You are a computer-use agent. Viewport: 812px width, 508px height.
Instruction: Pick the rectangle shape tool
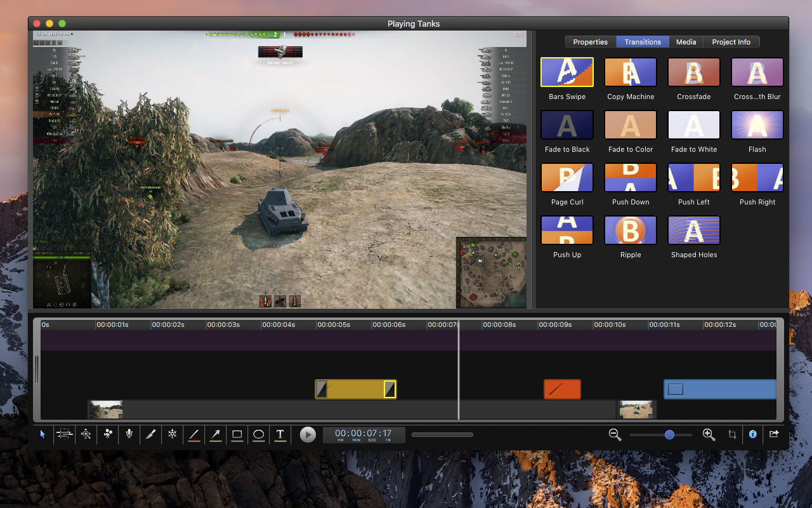(237, 434)
